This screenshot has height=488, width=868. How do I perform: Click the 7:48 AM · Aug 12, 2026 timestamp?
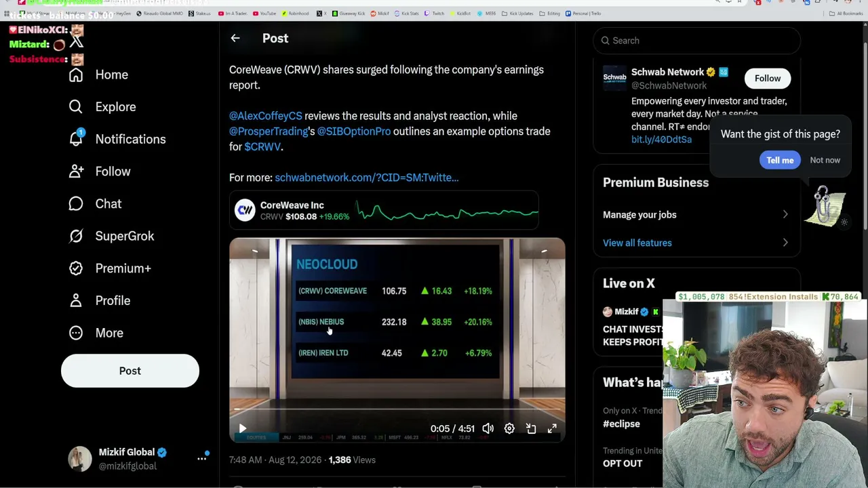point(275,460)
